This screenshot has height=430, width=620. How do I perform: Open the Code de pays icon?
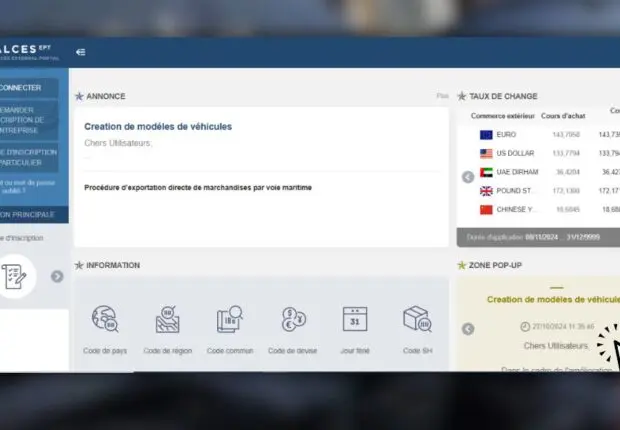(105, 318)
